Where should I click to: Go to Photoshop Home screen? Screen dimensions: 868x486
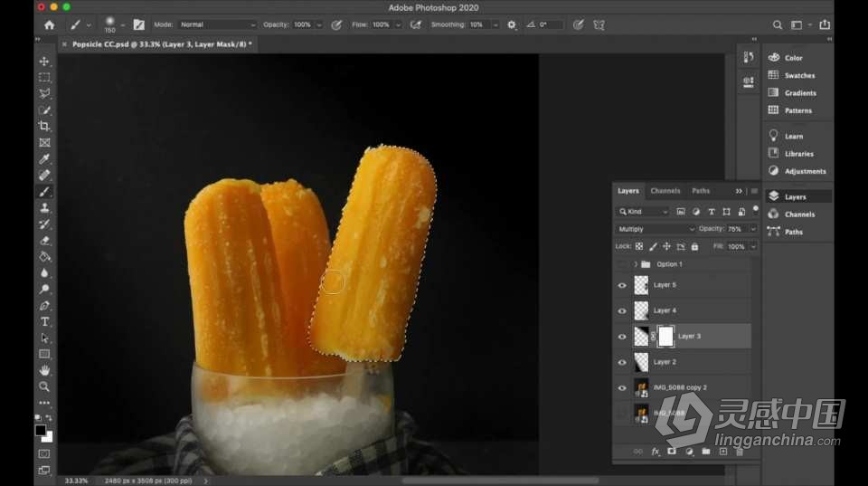point(49,25)
